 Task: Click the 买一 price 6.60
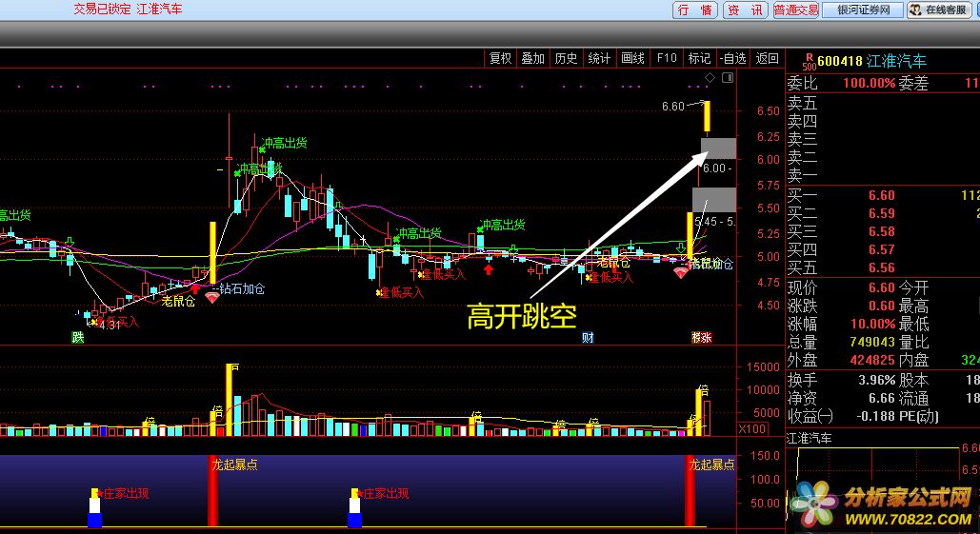click(x=881, y=195)
